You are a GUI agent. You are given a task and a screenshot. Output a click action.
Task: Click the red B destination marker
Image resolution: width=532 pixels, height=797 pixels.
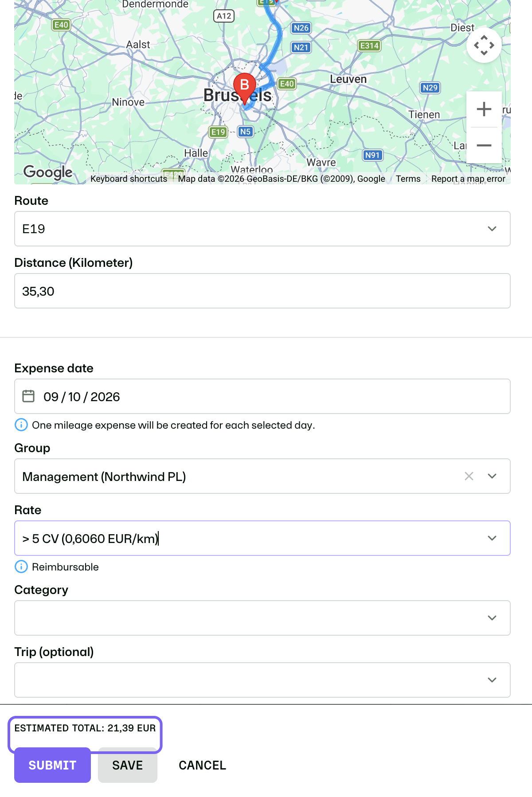(x=245, y=89)
